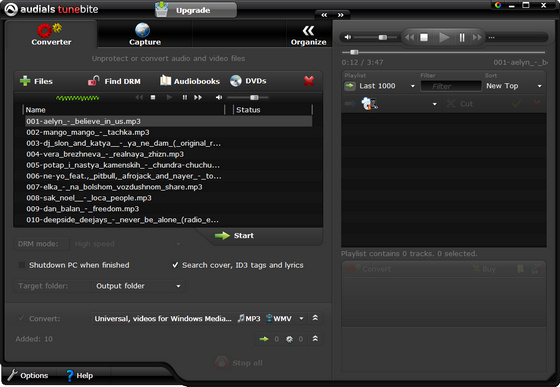Stop the main player
560x387 pixels.
(424, 37)
